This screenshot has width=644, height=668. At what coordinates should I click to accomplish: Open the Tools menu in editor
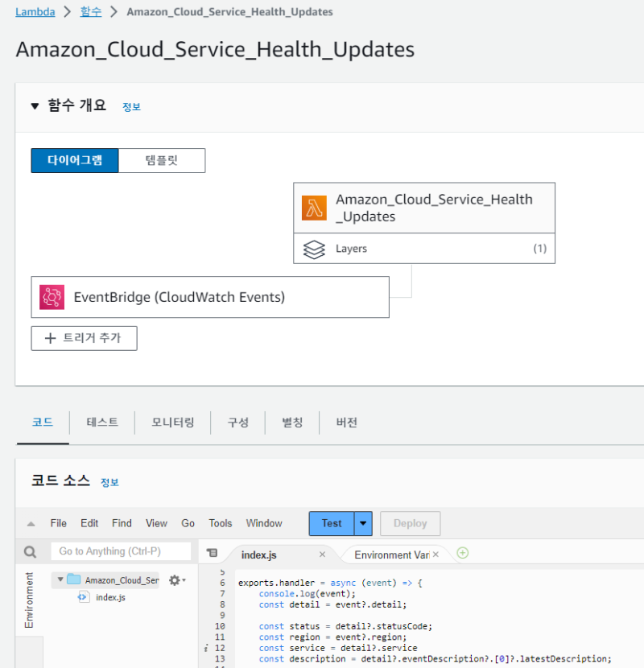click(x=220, y=523)
